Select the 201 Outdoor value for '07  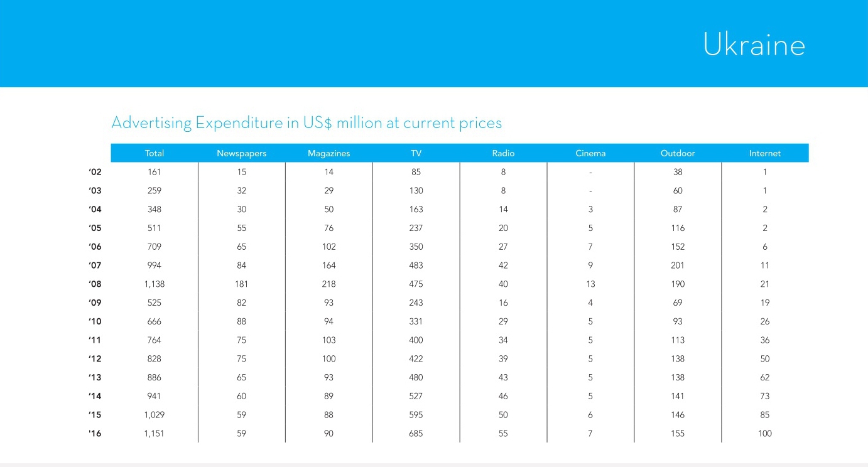[678, 266]
